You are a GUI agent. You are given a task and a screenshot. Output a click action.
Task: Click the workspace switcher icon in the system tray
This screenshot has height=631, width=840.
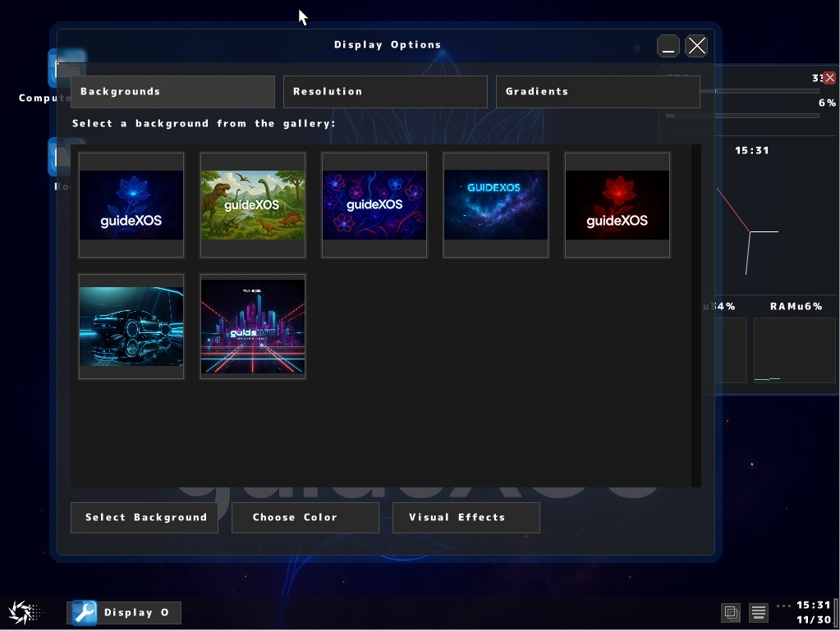[730, 612]
